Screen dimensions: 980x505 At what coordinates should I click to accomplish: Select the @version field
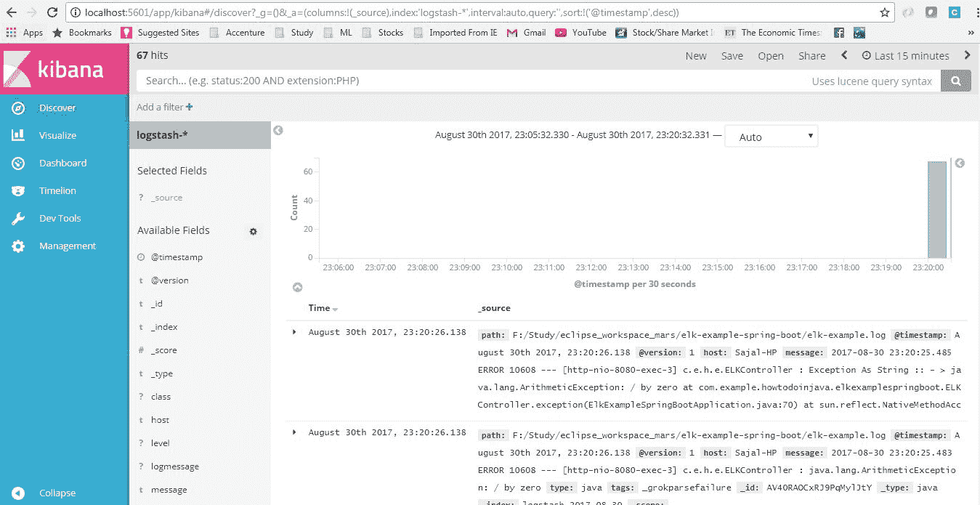coord(169,280)
